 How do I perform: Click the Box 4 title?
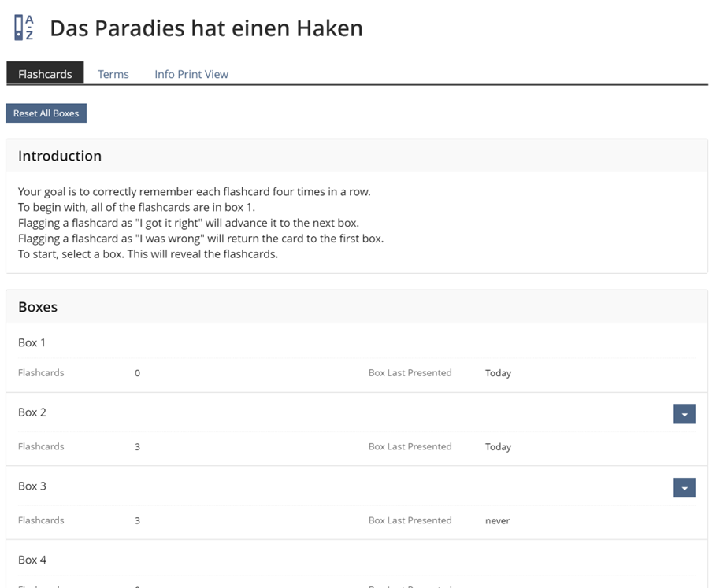tap(32, 560)
